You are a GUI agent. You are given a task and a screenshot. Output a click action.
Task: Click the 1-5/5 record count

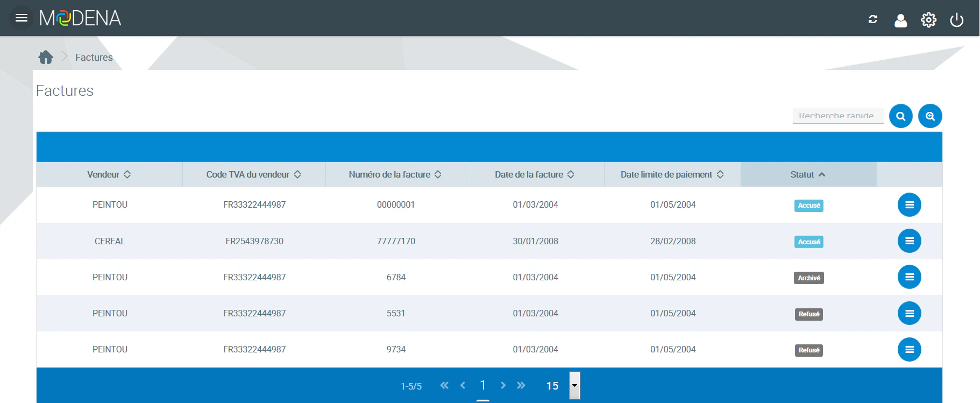pos(411,386)
